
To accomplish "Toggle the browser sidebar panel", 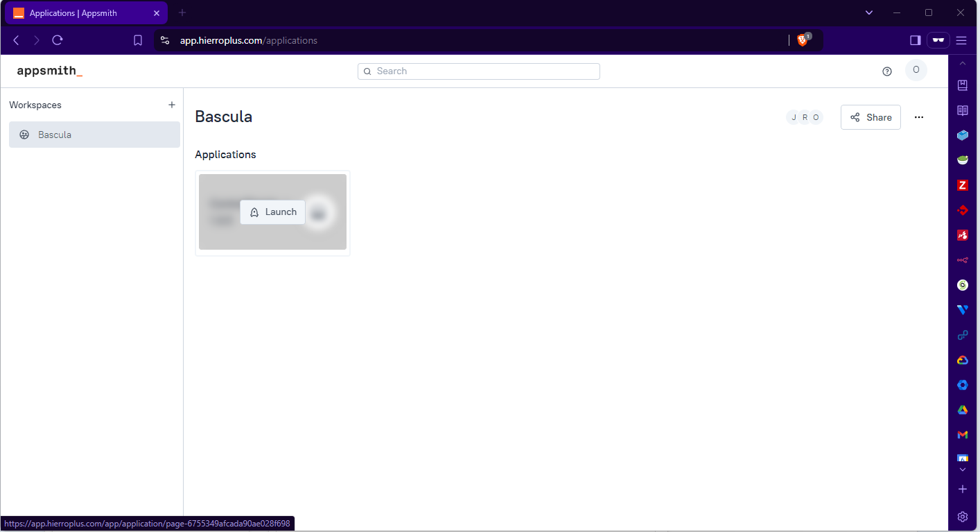I will [915, 40].
